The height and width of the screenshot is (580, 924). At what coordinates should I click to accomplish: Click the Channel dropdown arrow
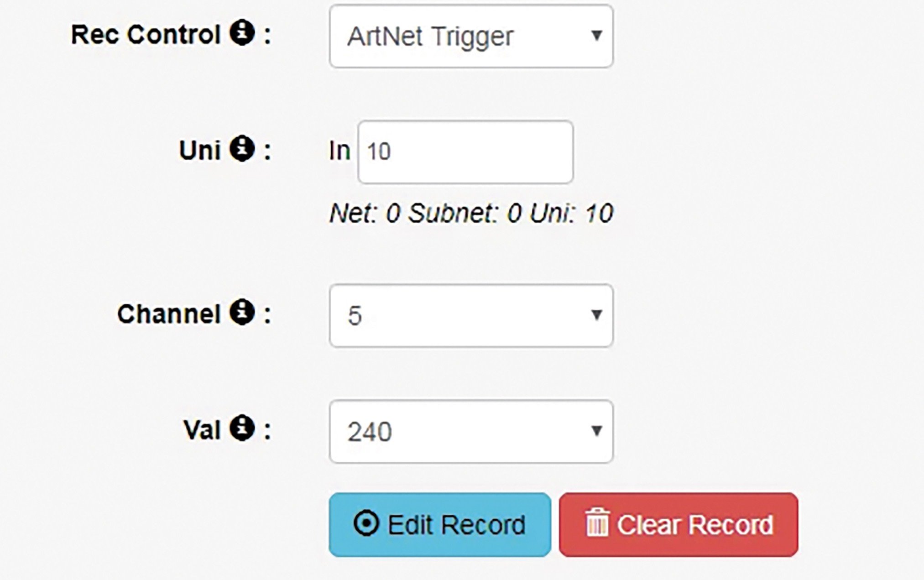(x=596, y=315)
